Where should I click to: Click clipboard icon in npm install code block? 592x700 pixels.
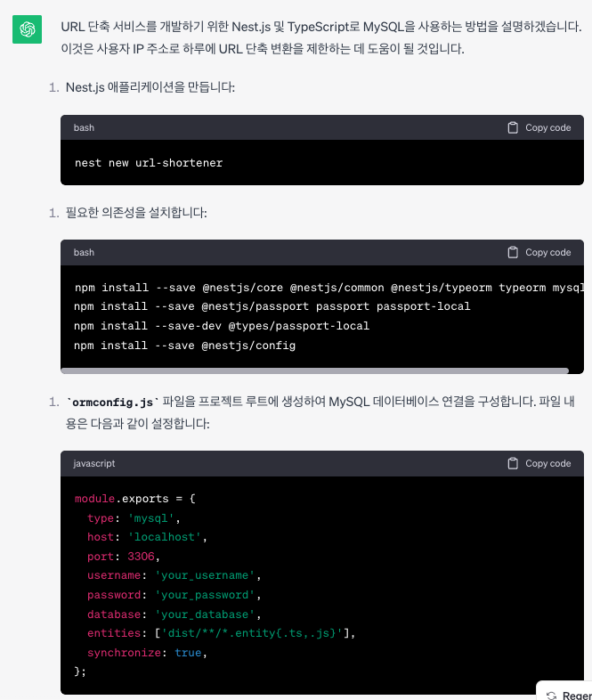513,252
